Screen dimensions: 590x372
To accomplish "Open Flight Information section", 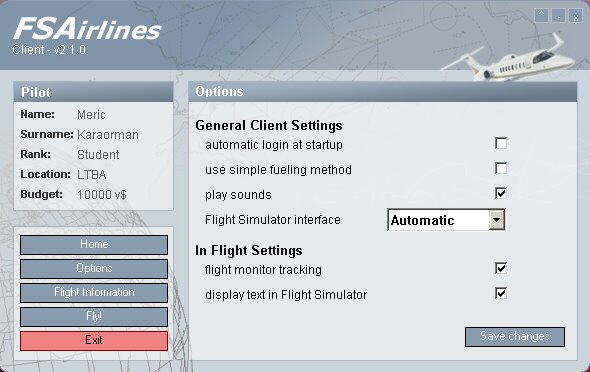I will [x=94, y=293].
